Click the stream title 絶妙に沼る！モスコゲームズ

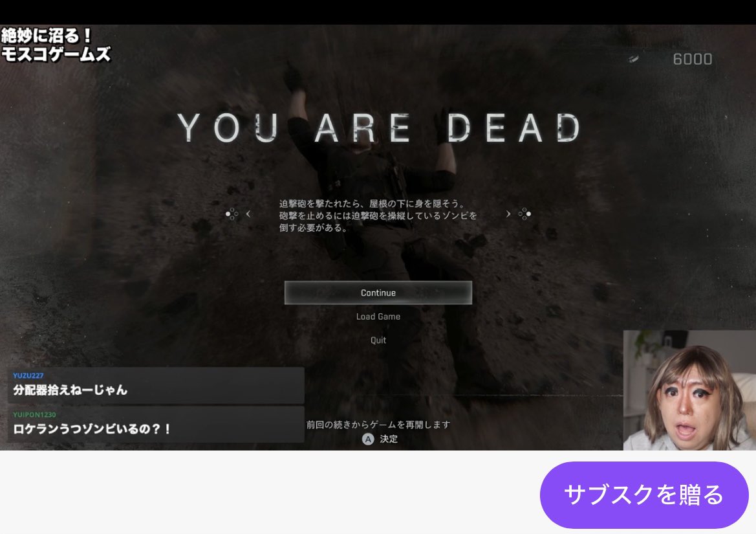click(56, 45)
